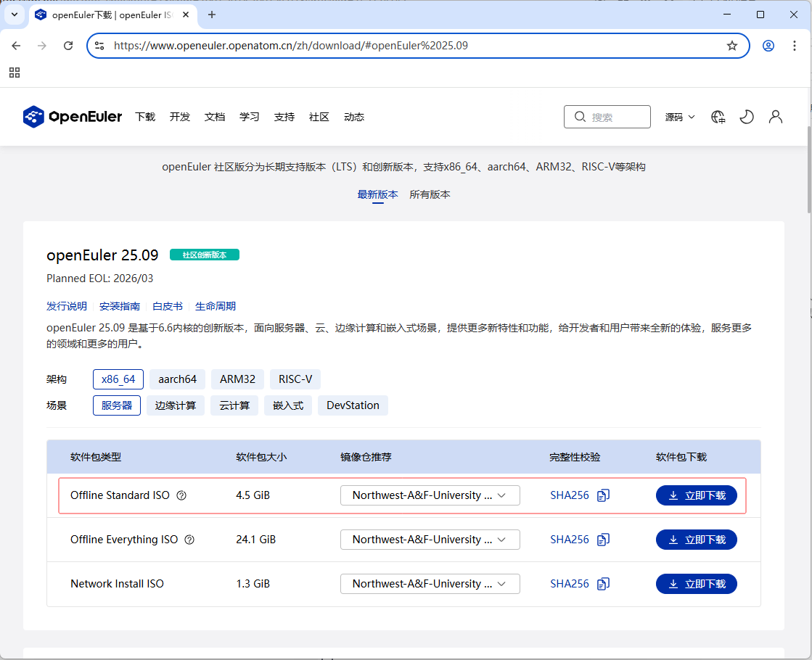Viewport: 812px width, 660px height.
Task: Toggle dark mode moon icon
Action: pyautogui.click(x=746, y=117)
